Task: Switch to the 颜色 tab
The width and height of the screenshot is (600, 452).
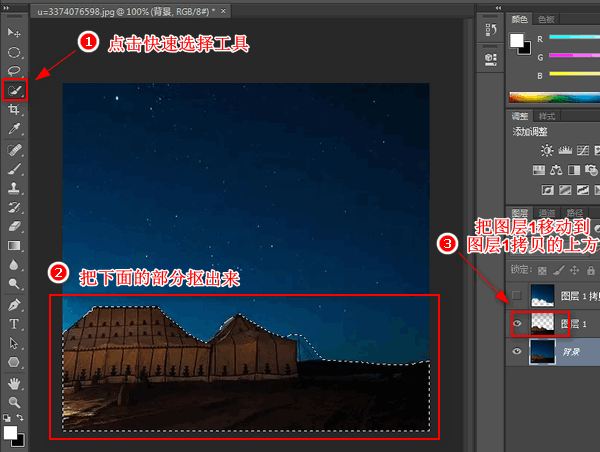Action: click(x=520, y=19)
